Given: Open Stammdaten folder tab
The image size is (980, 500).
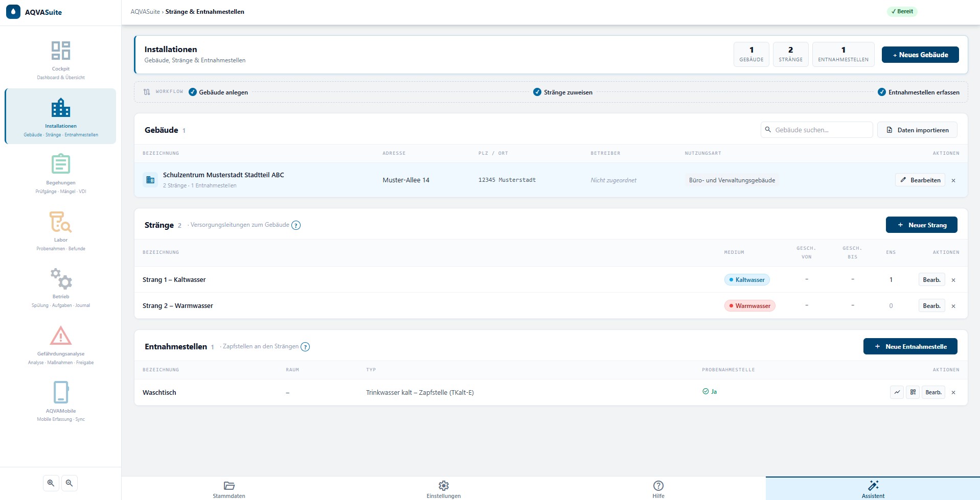Looking at the screenshot, I should pos(229,489).
